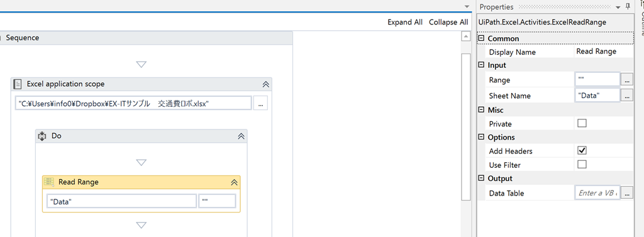
Task: Collapse the Misc property section
Action: point(482,109)
